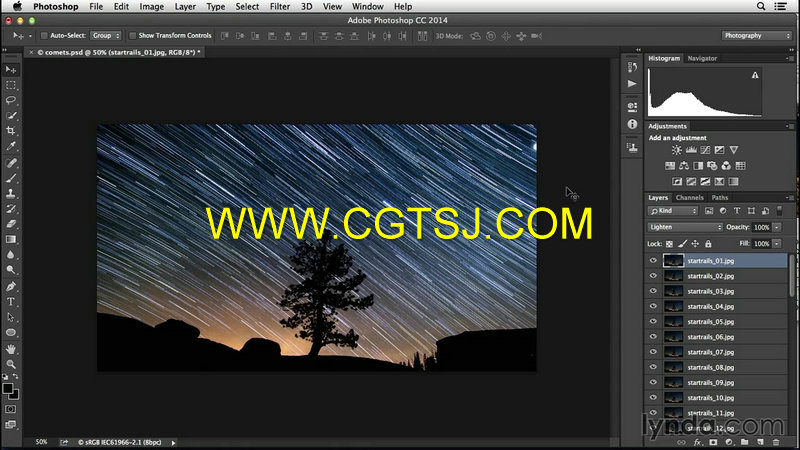Screen dimensions: 800x450
Task: Click the Opacity value field
Action: pyautogui.click(x=762, y=228)
